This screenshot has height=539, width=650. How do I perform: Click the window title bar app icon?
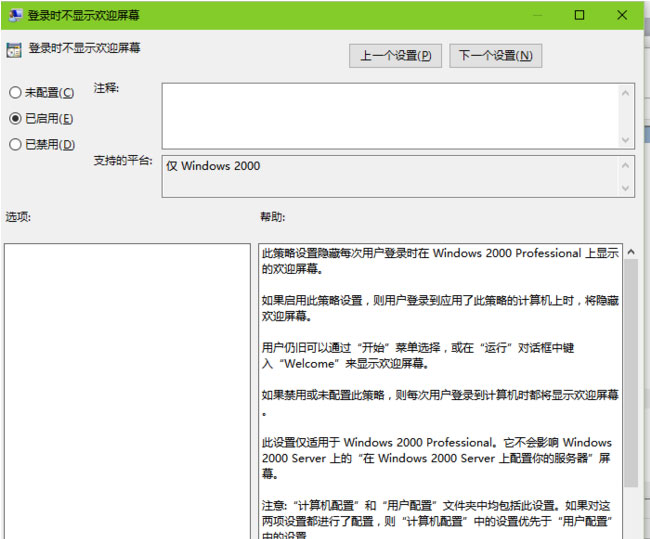[x=16, y=15]
